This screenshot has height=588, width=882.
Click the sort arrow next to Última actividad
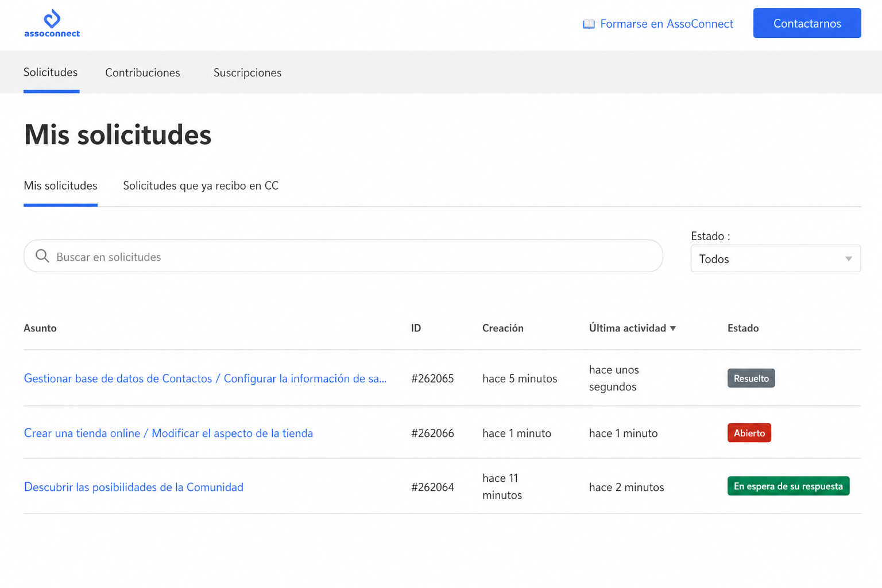coord(673,328)
